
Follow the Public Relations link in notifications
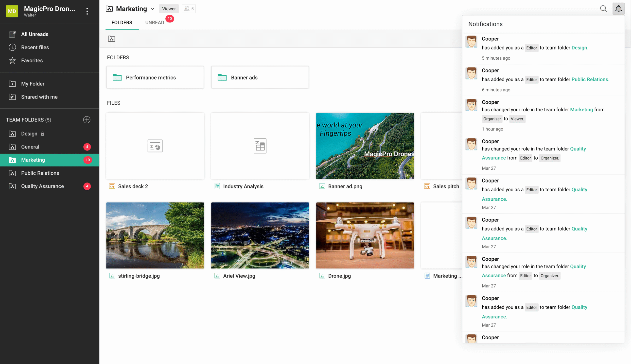[590, 79]
